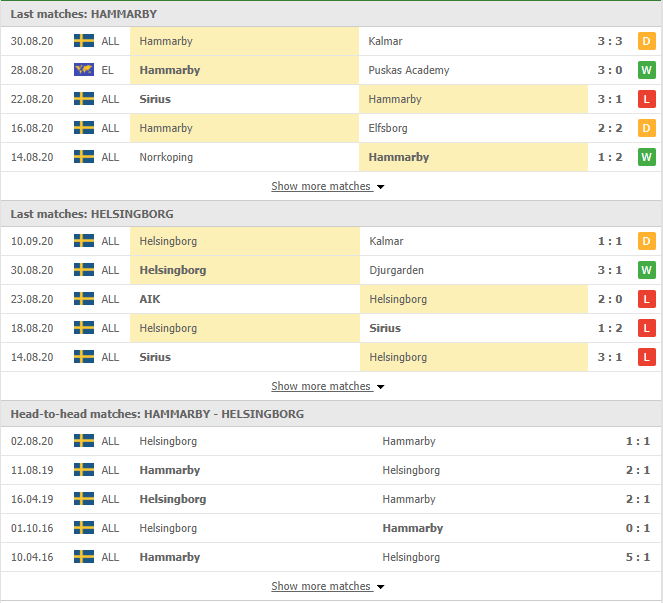Open the Hammarby vs Kalmar 3 : 3 score
The height and width of the screenshot is (603, 663).
pyautogui.click(x=610, y=41)
